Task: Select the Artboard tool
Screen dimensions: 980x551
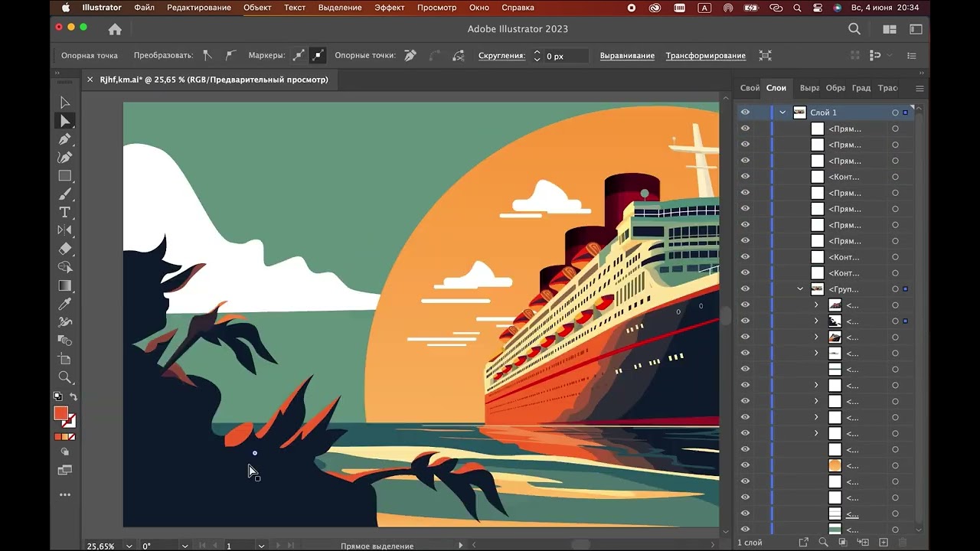Action: point(65,359)
